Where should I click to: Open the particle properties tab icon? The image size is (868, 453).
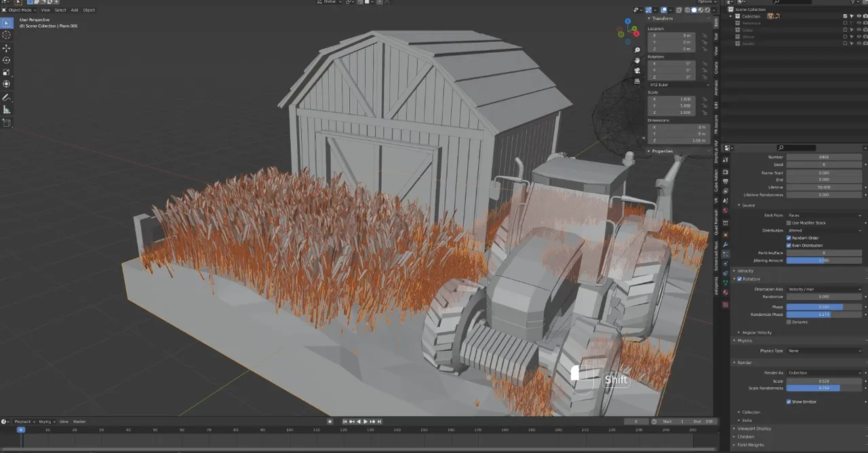point(725,254)
